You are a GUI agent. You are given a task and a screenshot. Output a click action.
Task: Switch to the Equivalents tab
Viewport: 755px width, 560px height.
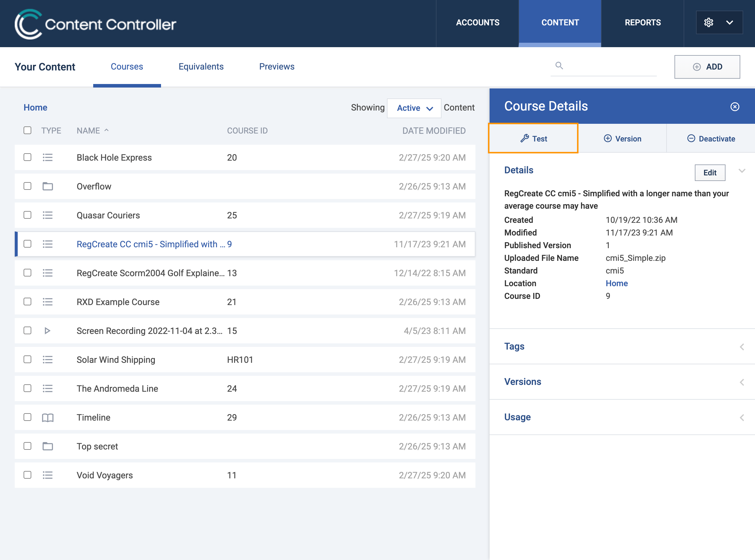coord(201,66)
